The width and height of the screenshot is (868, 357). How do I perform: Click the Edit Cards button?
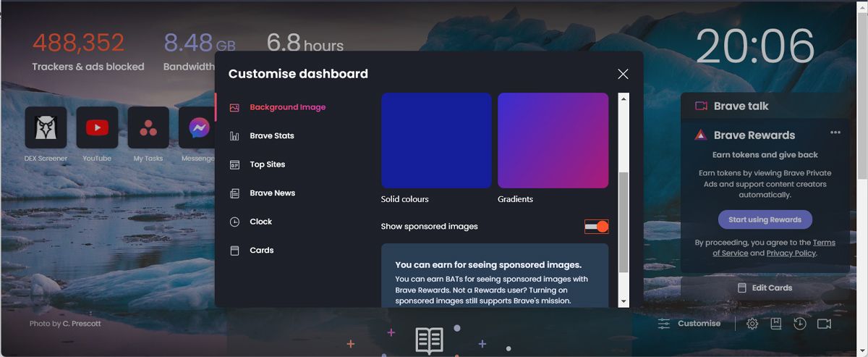tap(765, 287)
